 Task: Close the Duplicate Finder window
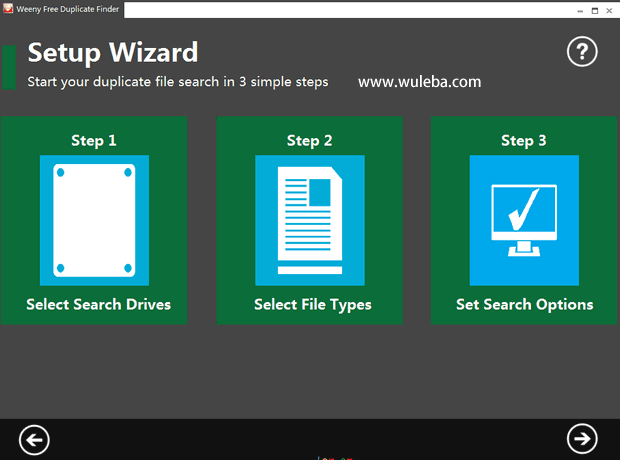tap(609, 11)
